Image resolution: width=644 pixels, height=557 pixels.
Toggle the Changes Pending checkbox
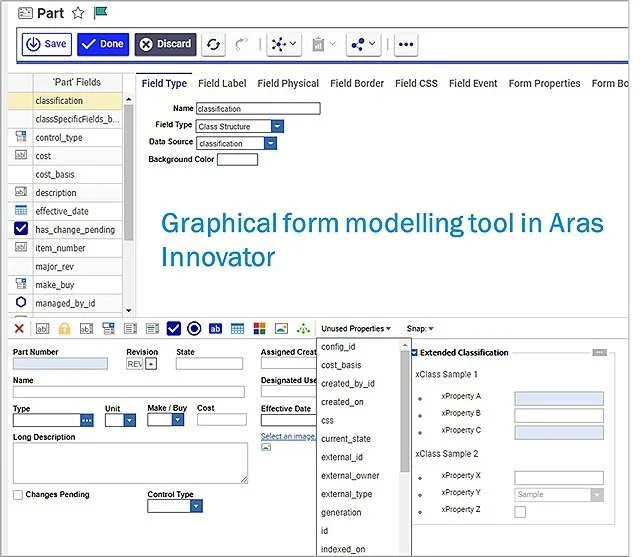click(x=18, y=495)
